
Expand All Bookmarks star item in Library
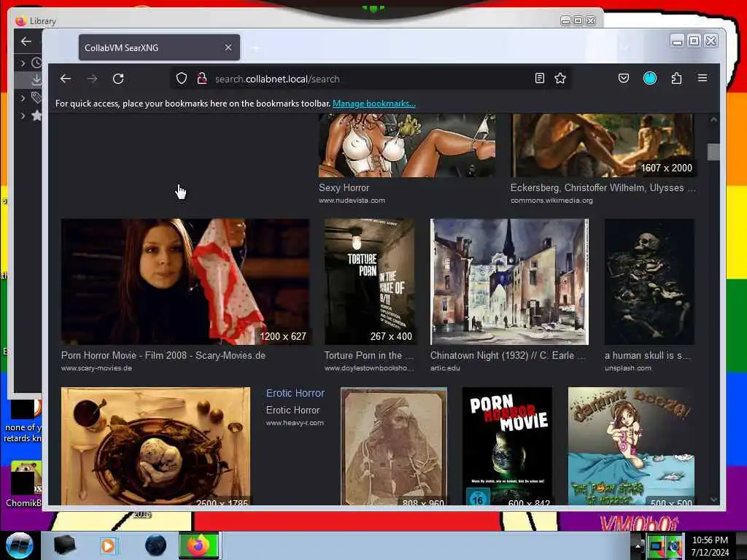pyautogui.click(x=23, y=116)
